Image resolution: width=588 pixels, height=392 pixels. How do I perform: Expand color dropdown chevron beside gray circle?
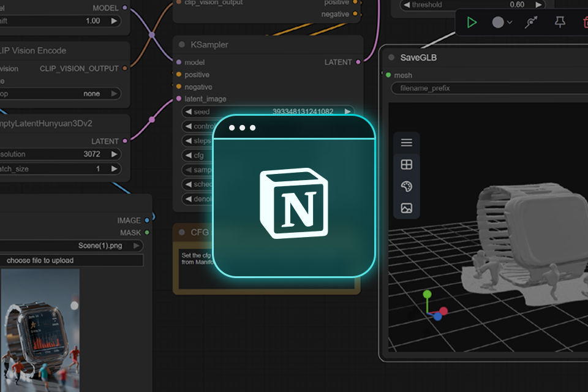click(510, 23)
